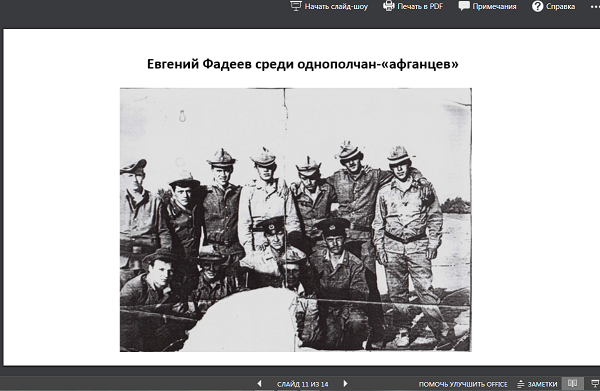Click the slide show screen icon in top bar
The height and width of the screenshot is (391, 600).
tap(296, 6)
